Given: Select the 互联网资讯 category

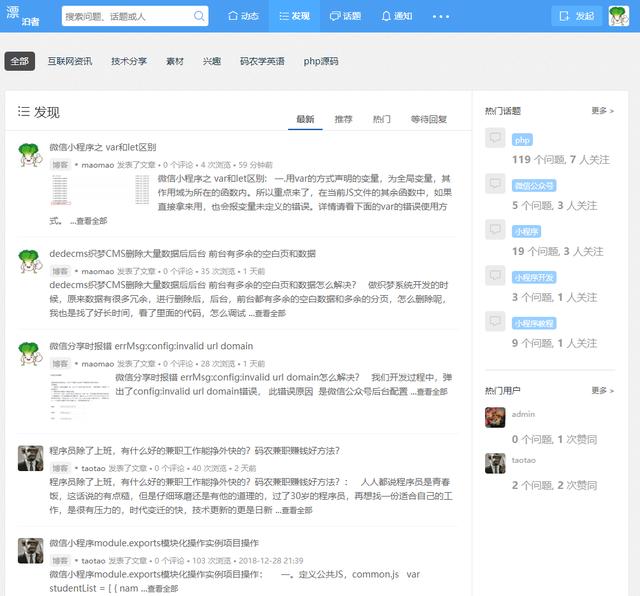Looking at the screenshot, I should 70,61.
